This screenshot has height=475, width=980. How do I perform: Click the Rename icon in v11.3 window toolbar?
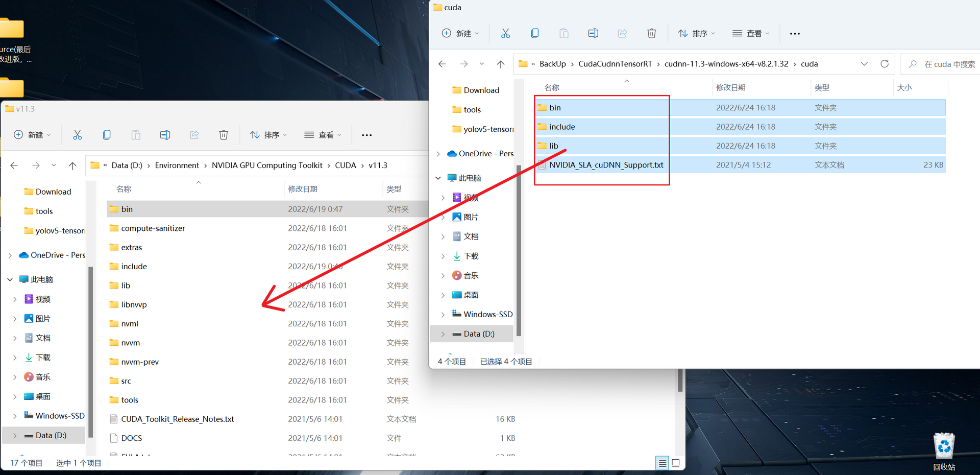(165, 135)
